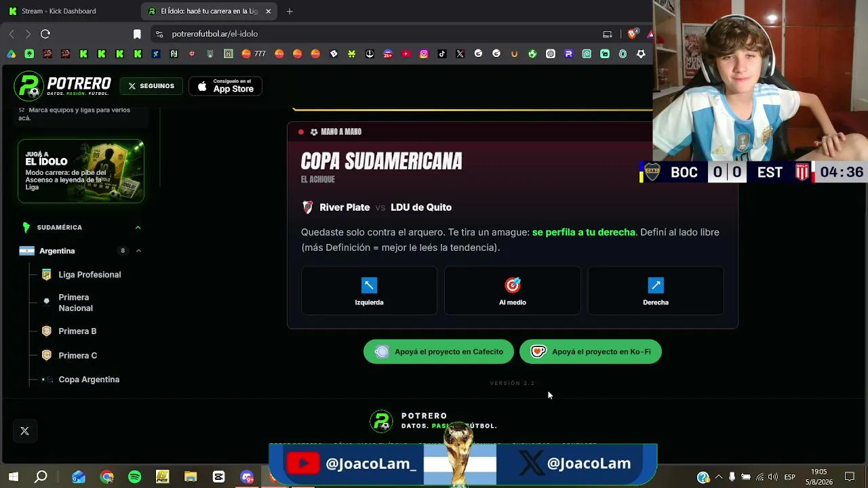Viewport: 868px width, 488px height.
Task: Pick the Derecha shot option
Action: 656,291
